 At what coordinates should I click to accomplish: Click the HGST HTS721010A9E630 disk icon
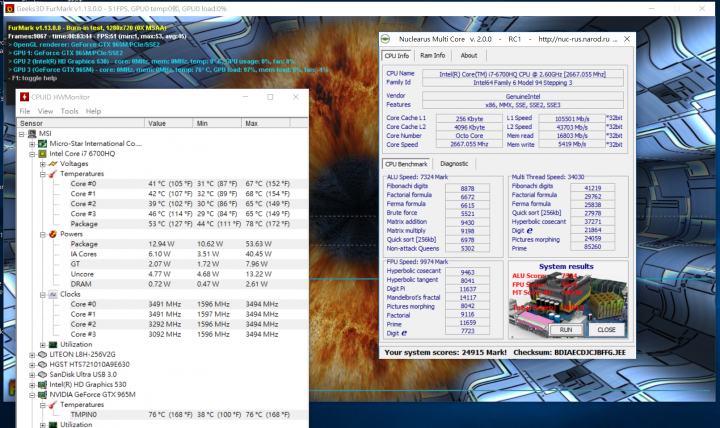click(x=42, y=365)
